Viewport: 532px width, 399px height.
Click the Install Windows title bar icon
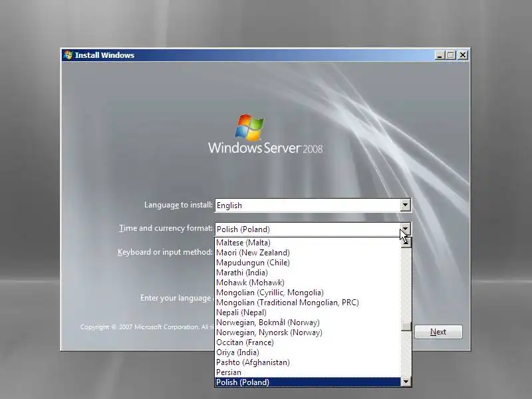pos(68,55)
